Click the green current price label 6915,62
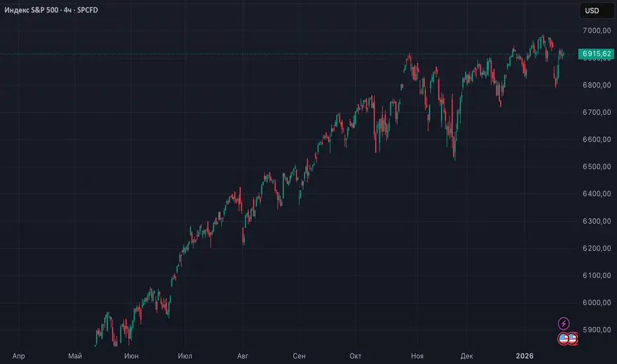617x364 pixels. (596, 54)
